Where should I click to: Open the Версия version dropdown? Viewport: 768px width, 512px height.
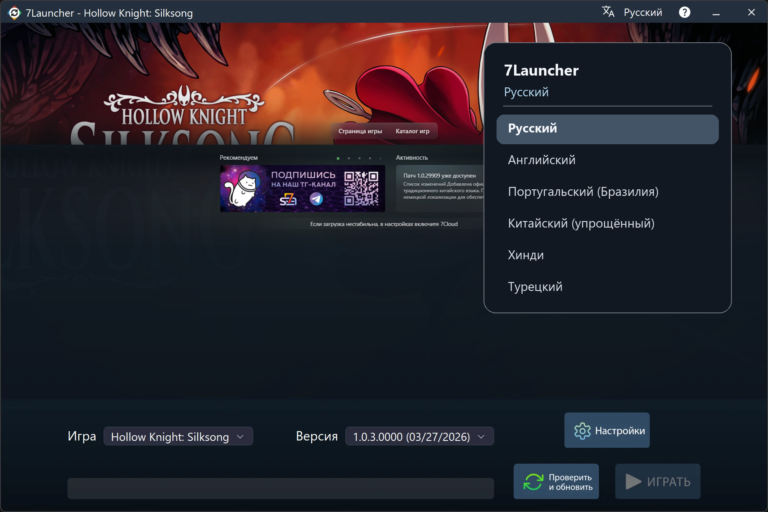[x=420, y=437]
